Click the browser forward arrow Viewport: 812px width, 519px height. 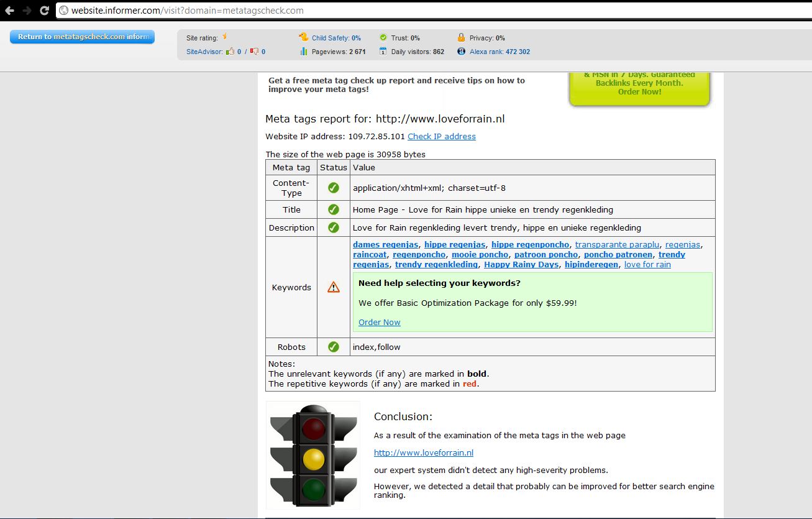[x=27, y=11]
